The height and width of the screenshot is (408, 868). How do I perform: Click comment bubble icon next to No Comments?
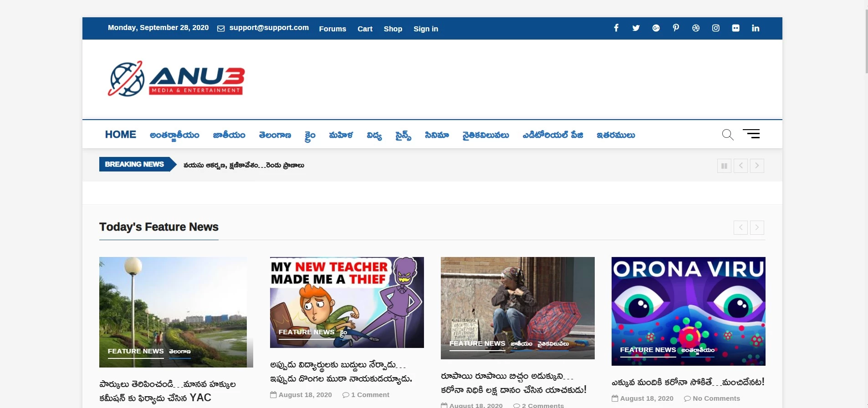point(687,398)
